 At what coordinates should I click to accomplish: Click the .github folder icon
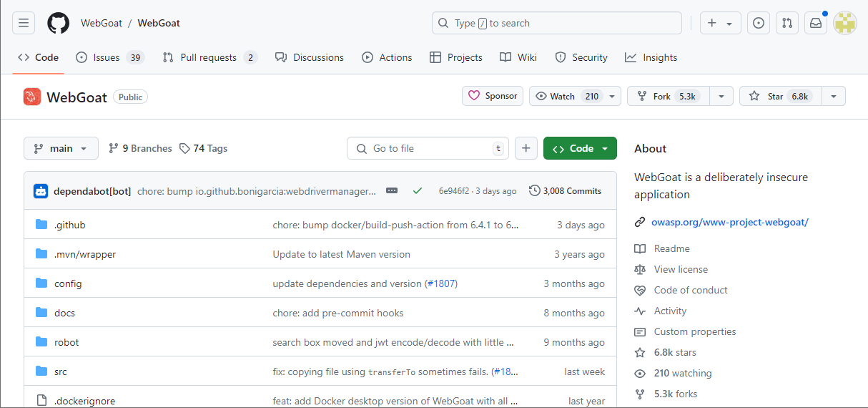click(41, 225)
